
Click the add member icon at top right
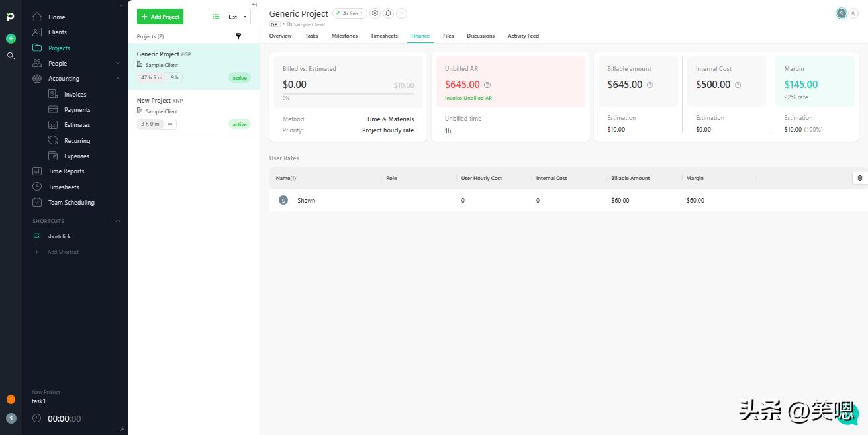(x=853, y=13)
